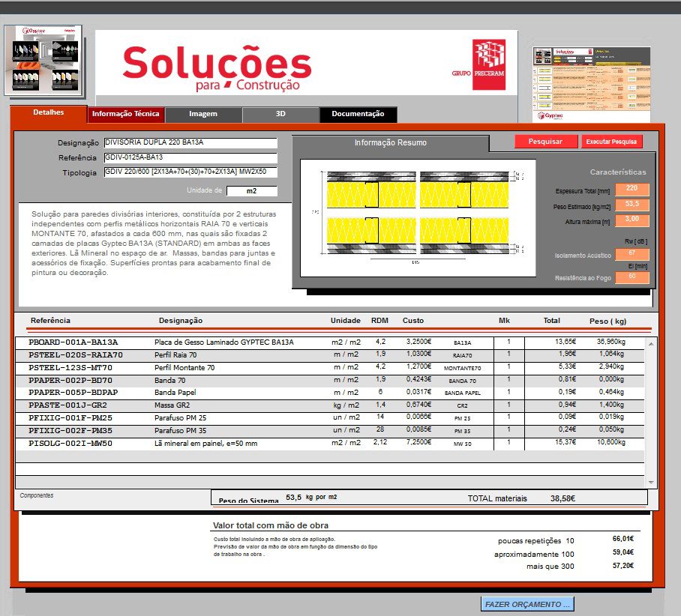Click the Isolamento Acústico value 67
681x616 pixels.
click(632, 253)
